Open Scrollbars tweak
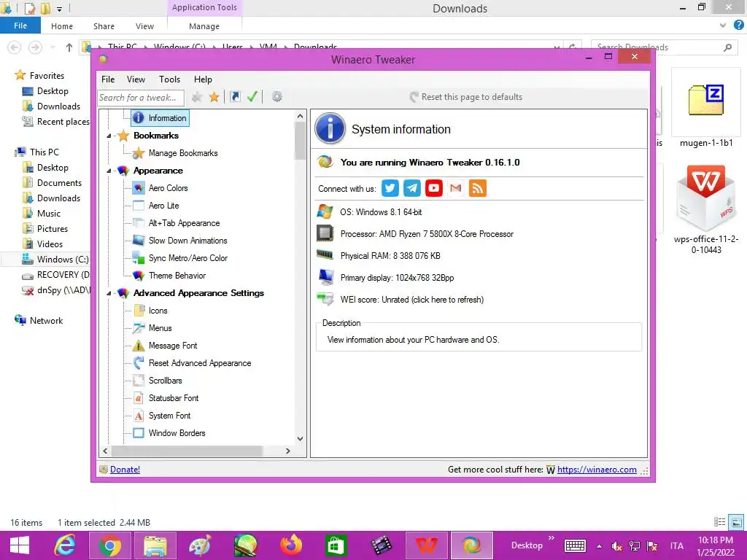The height and width of the screenshot is (560, 747). (165, 381)
